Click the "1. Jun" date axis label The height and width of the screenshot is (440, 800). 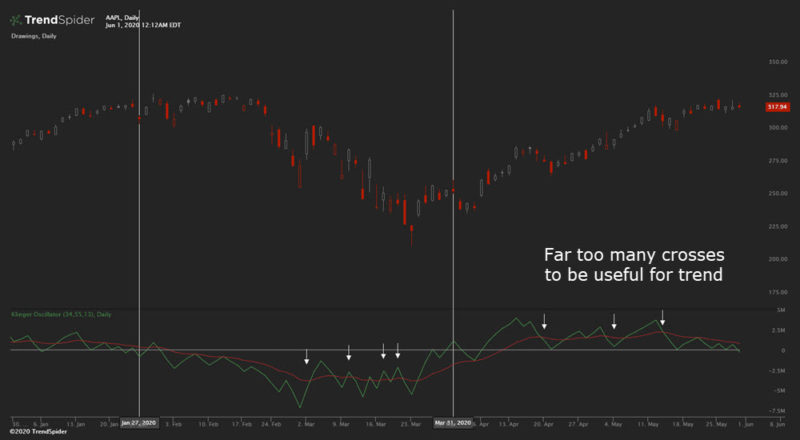point(745,424)
